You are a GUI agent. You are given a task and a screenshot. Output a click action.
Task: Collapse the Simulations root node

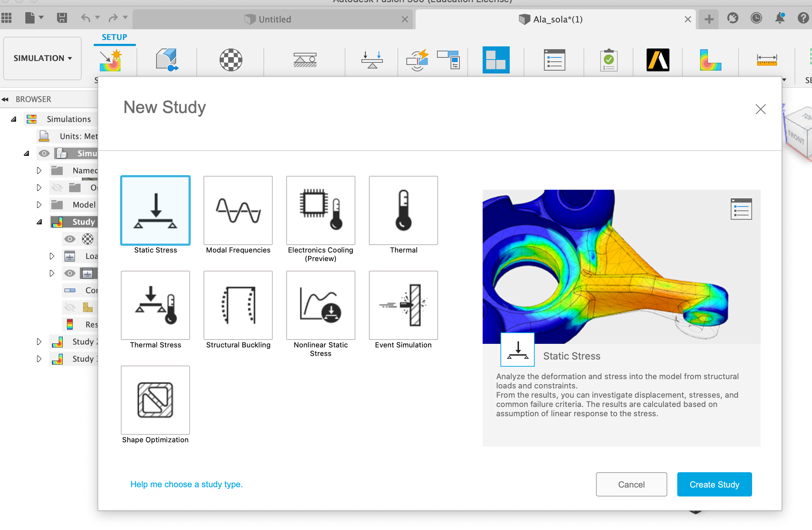pos(14,119)
